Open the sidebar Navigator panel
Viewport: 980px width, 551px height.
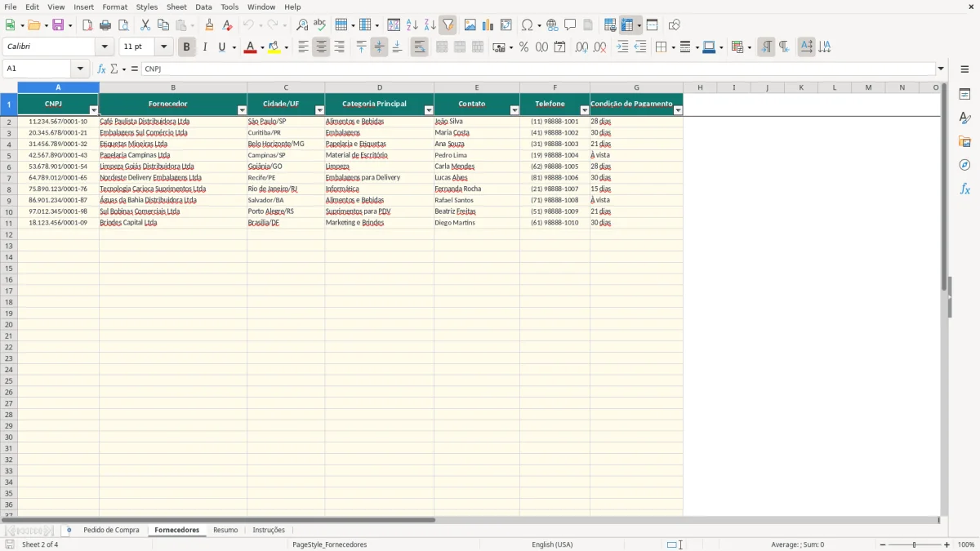pyautogui.click(x=964, y=165)
